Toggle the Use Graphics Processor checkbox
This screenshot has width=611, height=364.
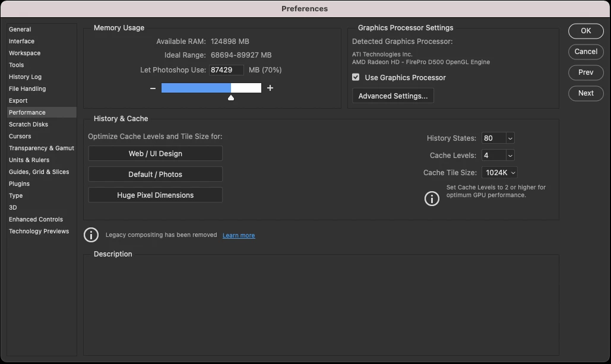point(356,77)
